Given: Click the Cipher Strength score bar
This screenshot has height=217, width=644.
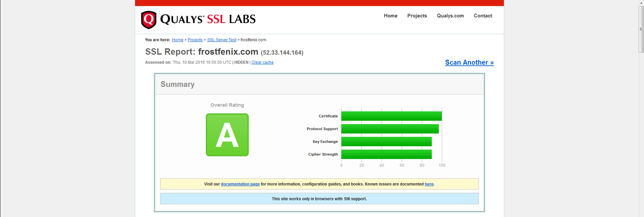Looking at the screenshot, I should click(387, 154).
